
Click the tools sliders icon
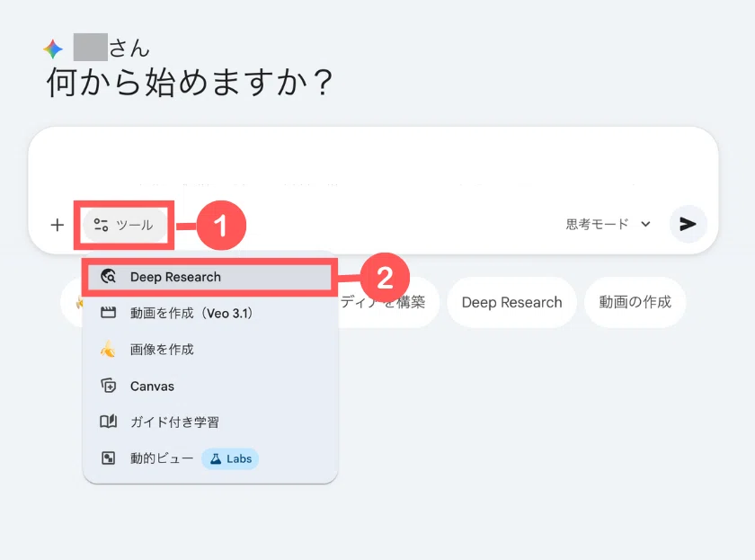tap(101, 225)
